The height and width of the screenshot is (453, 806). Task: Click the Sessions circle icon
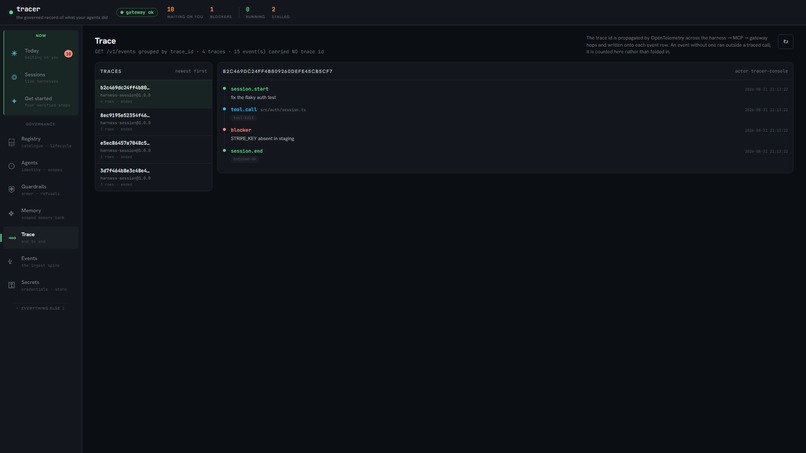[x=14, y=77]
